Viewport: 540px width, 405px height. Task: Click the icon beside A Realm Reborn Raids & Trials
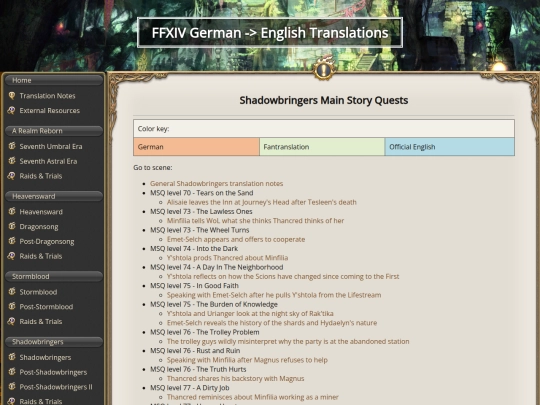pyautogui.click(x=12, y=176)
